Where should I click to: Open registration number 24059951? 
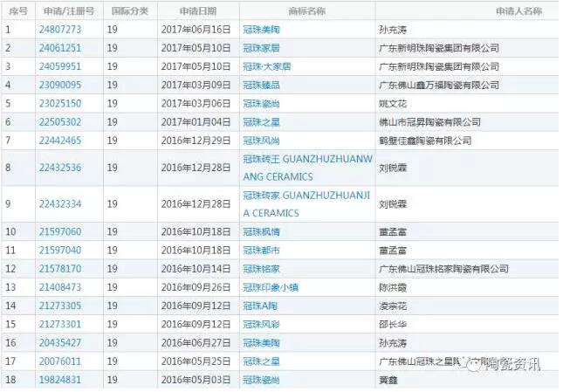[60, 66]
